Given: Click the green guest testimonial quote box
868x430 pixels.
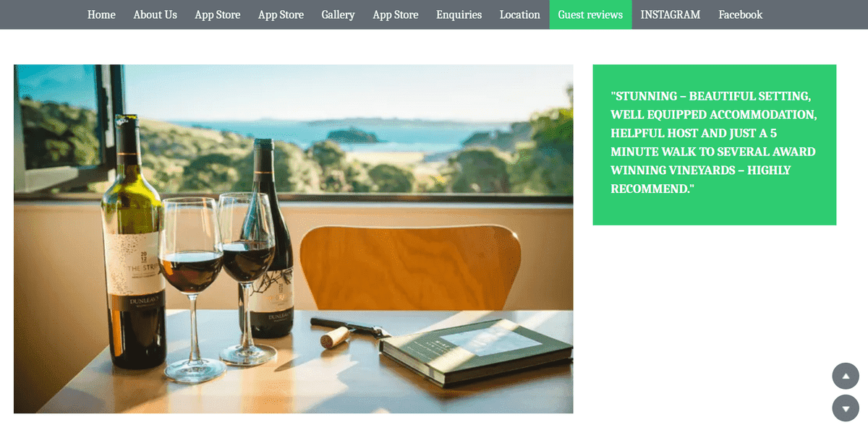Looking at the screenshot, I should 714,145.
